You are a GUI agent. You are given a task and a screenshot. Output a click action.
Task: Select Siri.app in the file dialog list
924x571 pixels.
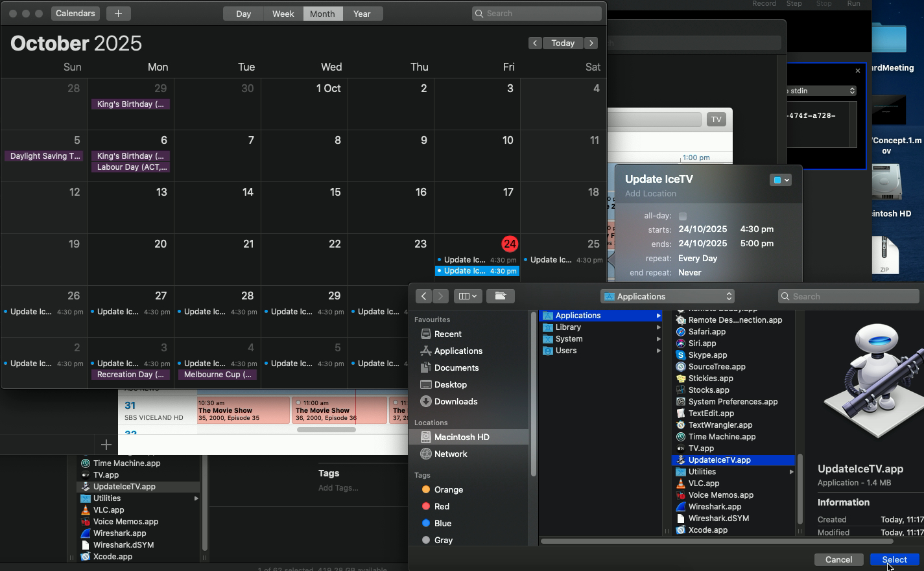tap(702, 344)
